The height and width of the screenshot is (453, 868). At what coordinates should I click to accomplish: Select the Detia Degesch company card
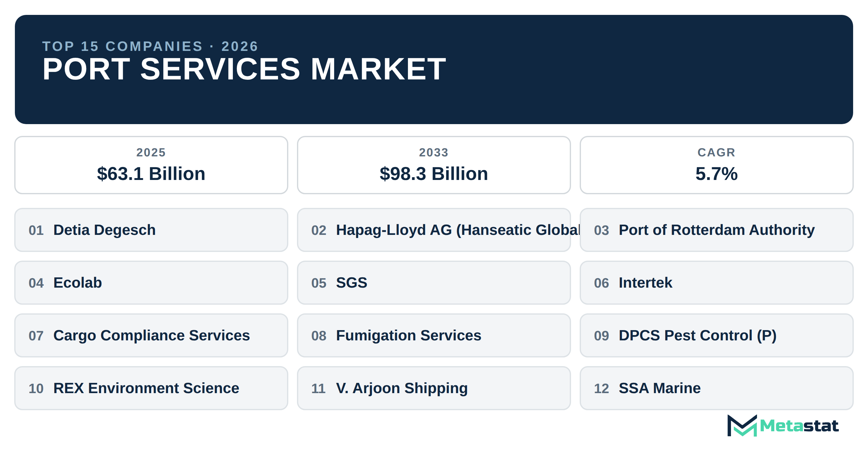click(151, 230)
